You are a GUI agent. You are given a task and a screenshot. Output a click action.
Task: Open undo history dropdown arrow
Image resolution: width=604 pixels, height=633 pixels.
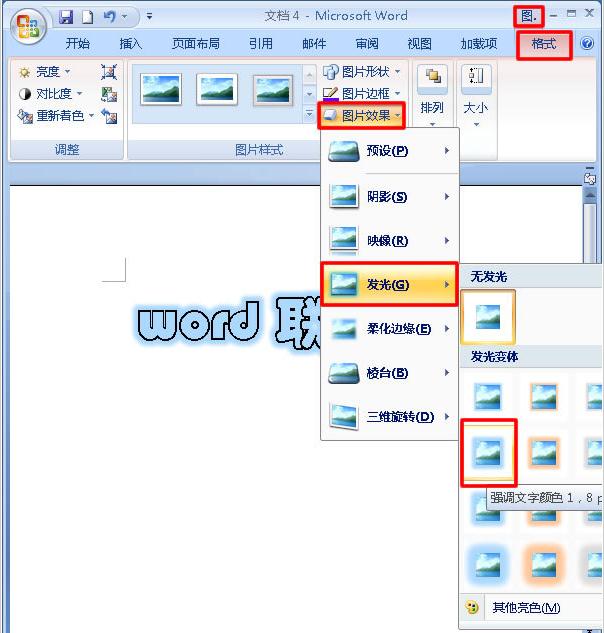(x=124, y=17)
